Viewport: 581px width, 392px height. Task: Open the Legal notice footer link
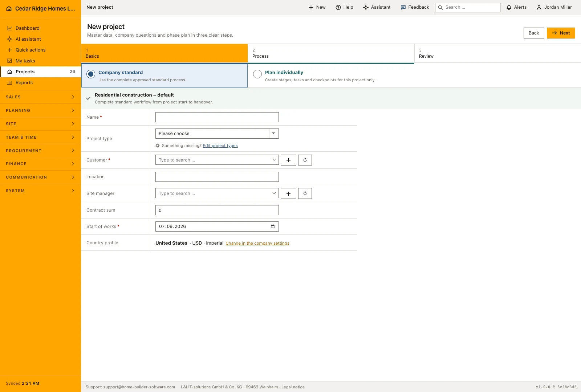[293, 387]
